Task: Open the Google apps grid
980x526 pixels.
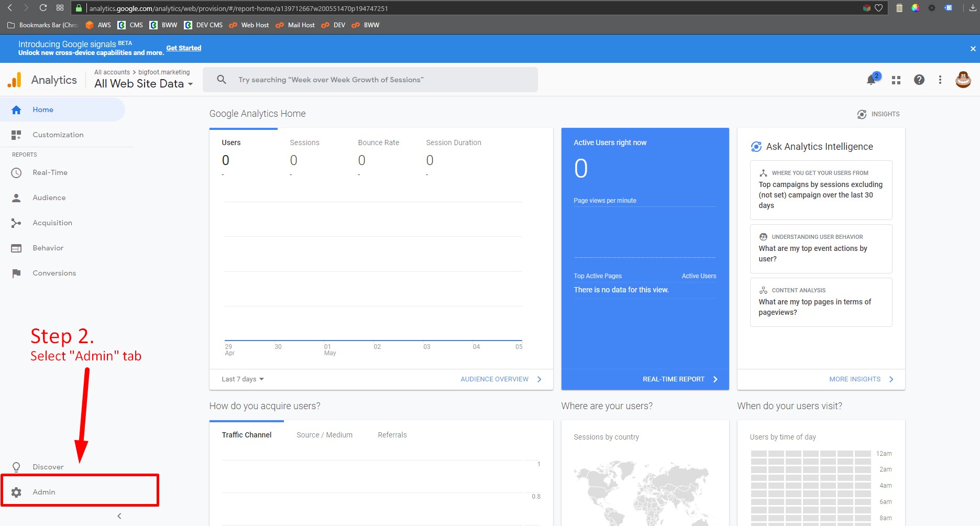Action: tap(896, 79)
